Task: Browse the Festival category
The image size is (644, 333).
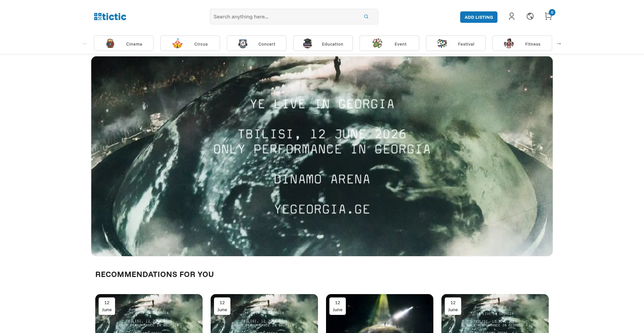Action: point(456,43)
